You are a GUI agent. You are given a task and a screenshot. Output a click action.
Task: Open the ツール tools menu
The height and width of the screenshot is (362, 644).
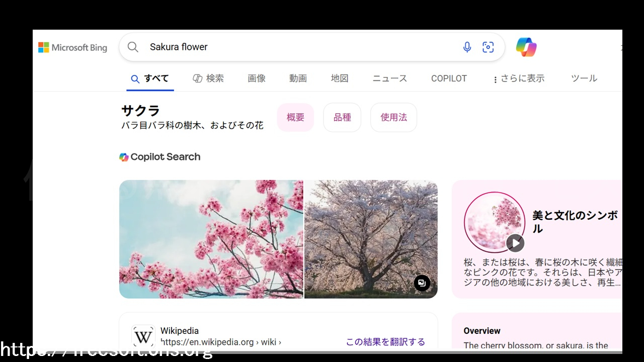(x=584, y=78)
